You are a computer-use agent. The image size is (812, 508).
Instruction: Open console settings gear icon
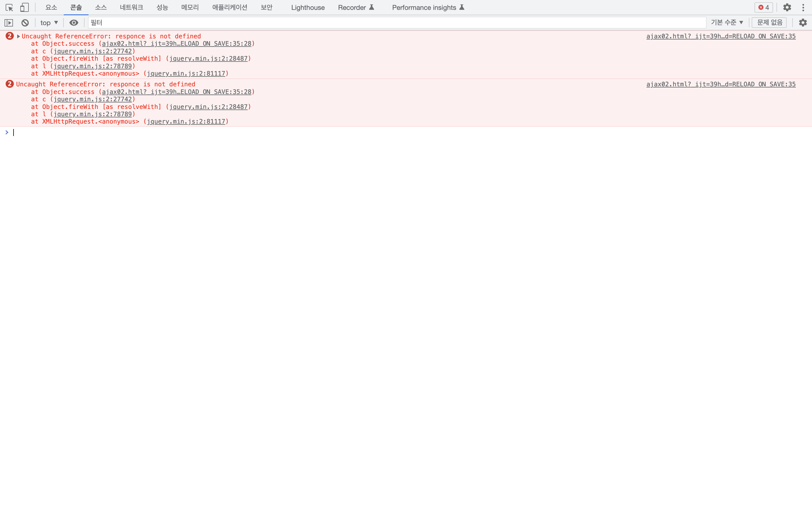pos(803,23)
